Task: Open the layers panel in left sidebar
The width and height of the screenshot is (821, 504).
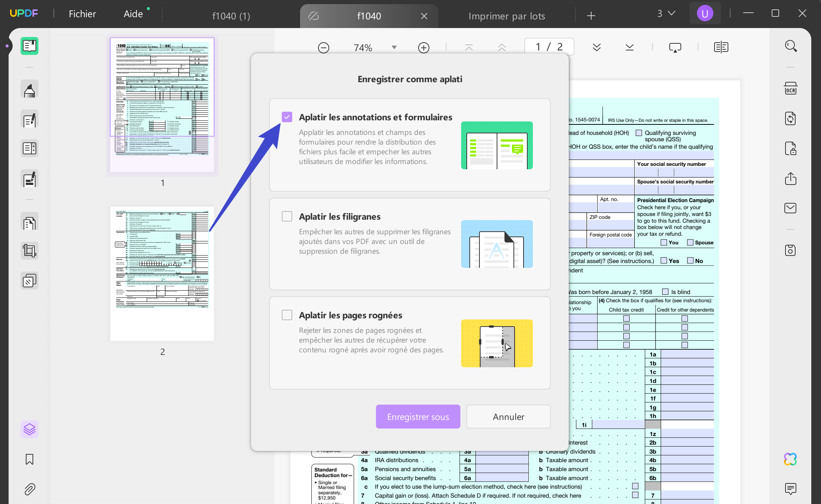Action: (x=30, y=429)
